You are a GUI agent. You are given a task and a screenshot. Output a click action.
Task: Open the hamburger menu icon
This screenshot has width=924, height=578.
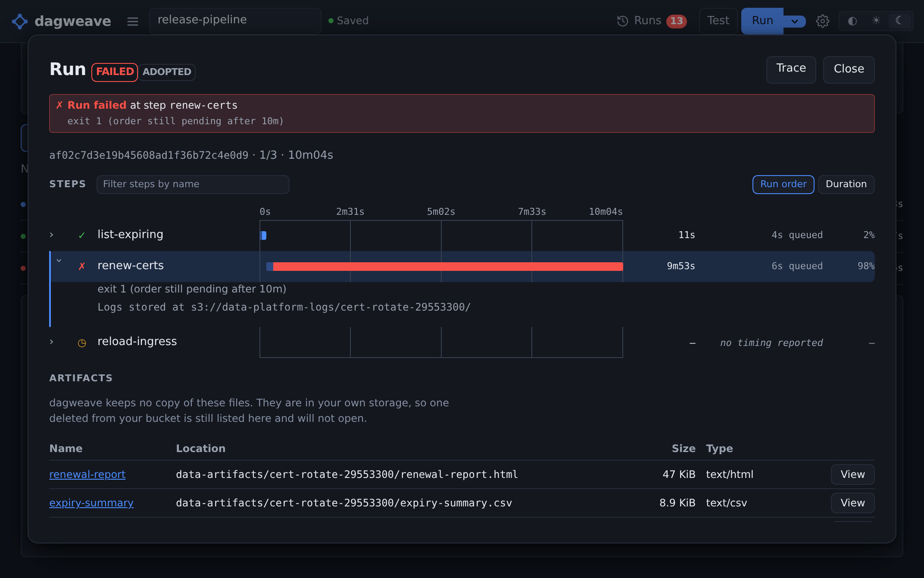coord(133,21)
